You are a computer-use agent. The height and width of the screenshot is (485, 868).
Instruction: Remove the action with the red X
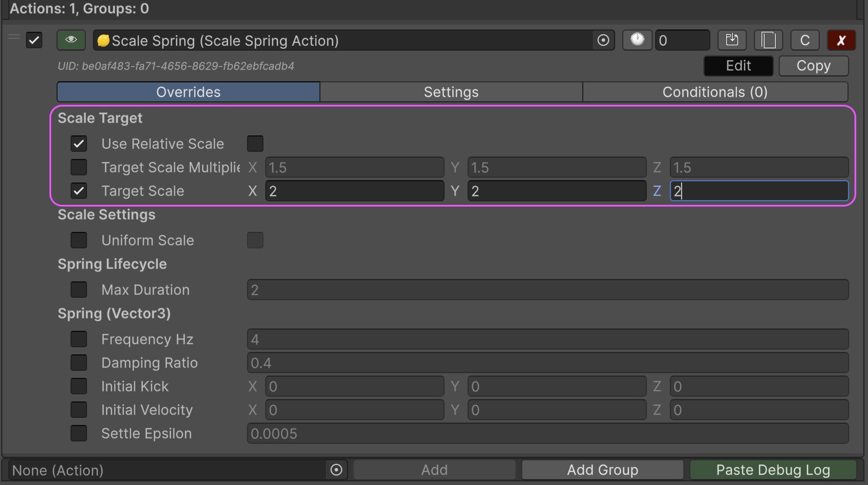coord(841,40)
